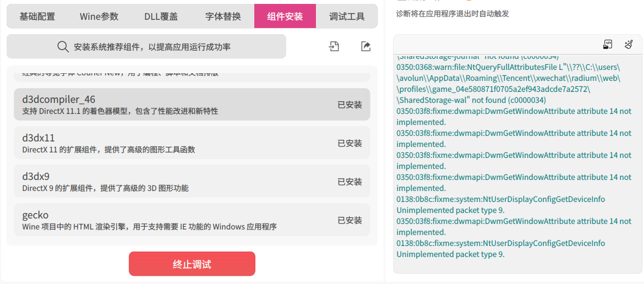Click 已安装 status for gecko
644x284 pixels.
click(350, 220)
